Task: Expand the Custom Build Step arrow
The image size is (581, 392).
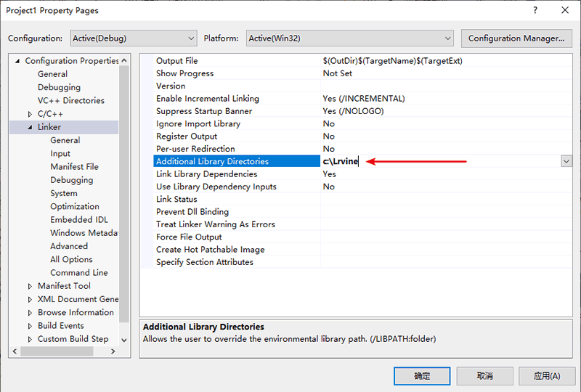Action: click(30, 339)
